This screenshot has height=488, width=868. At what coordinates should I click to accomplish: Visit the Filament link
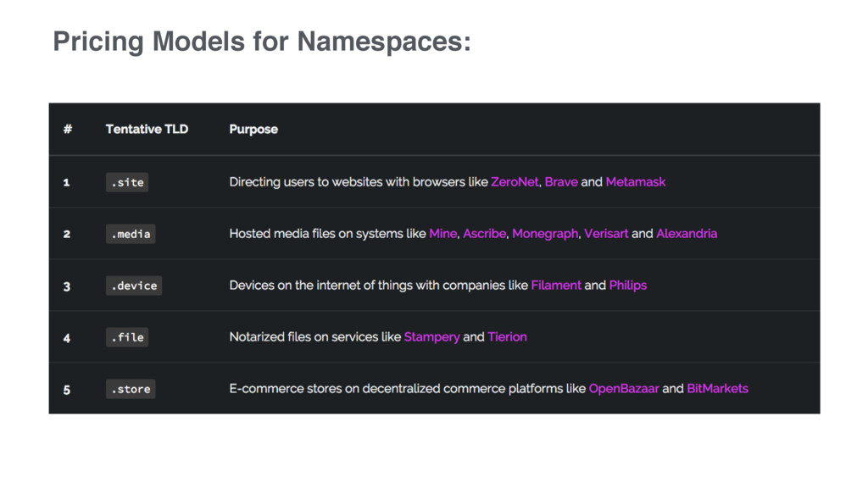tap(556, 285)
